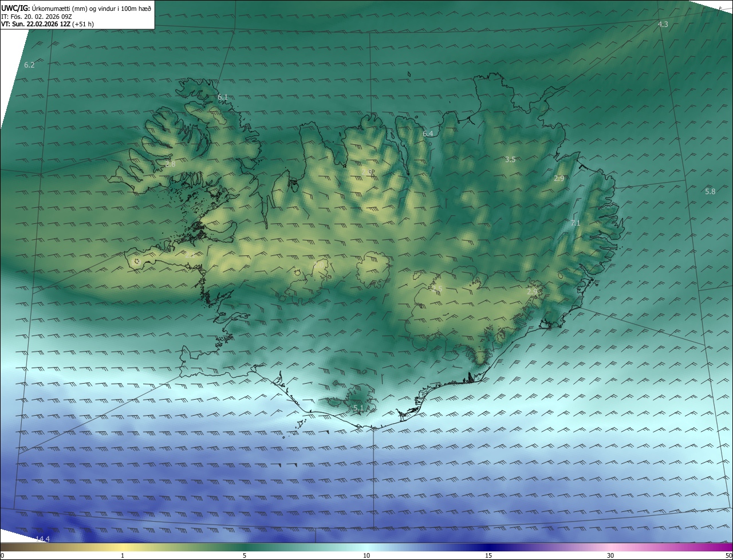Click the colorbar label "1"
733x560 pixels.
pyautogui.click(x=123, y=555)
